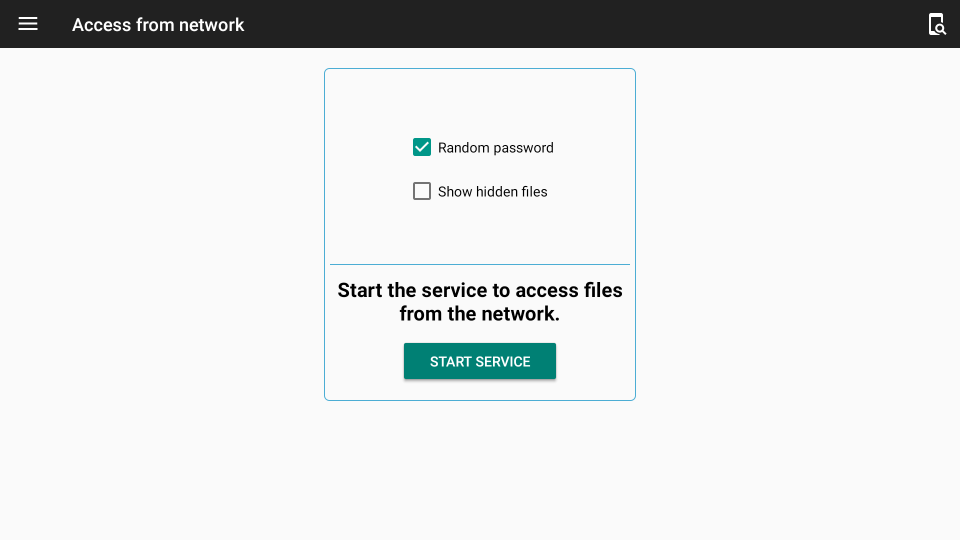Uncheck the teal Random password box

click(x=422, y=148)
